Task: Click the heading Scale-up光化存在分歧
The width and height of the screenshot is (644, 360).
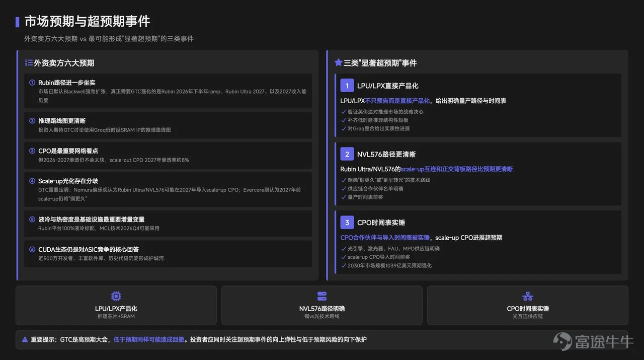Action: [x=68, y=181]
